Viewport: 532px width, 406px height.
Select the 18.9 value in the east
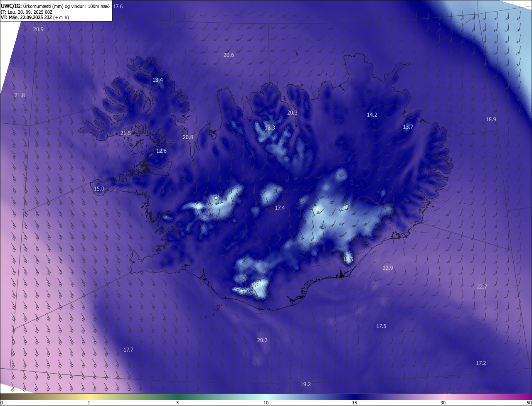(x=491, y=119)
